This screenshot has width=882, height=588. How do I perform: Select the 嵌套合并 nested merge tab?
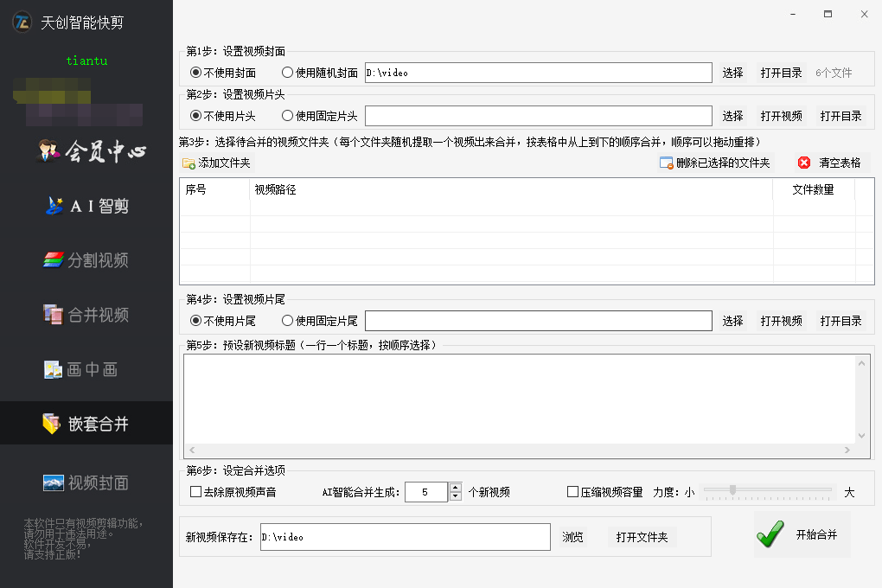86,423
